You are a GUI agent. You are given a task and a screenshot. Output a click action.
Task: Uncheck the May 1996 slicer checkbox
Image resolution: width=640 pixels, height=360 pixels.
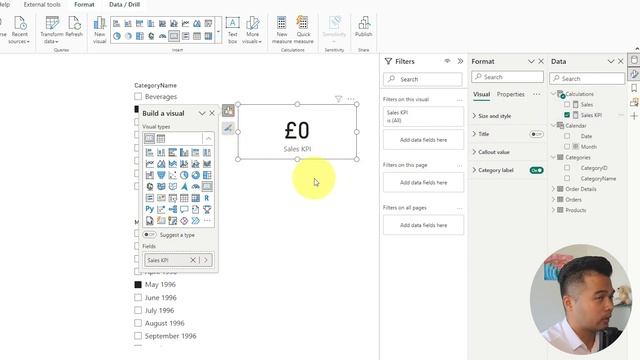pyautogui.click(x=138, y=284)
